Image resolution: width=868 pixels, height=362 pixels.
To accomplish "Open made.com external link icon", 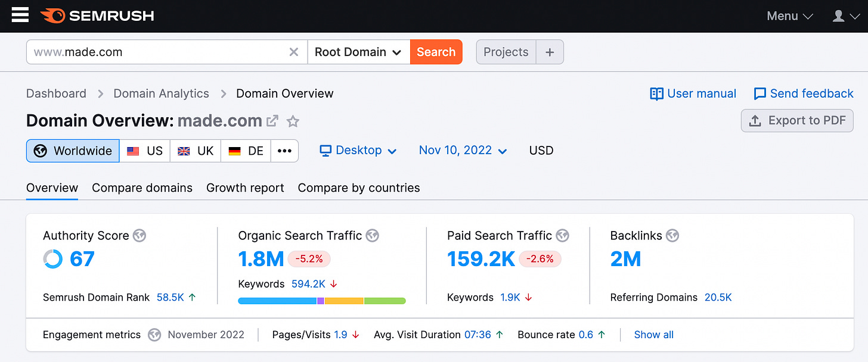I will [272, 121].
